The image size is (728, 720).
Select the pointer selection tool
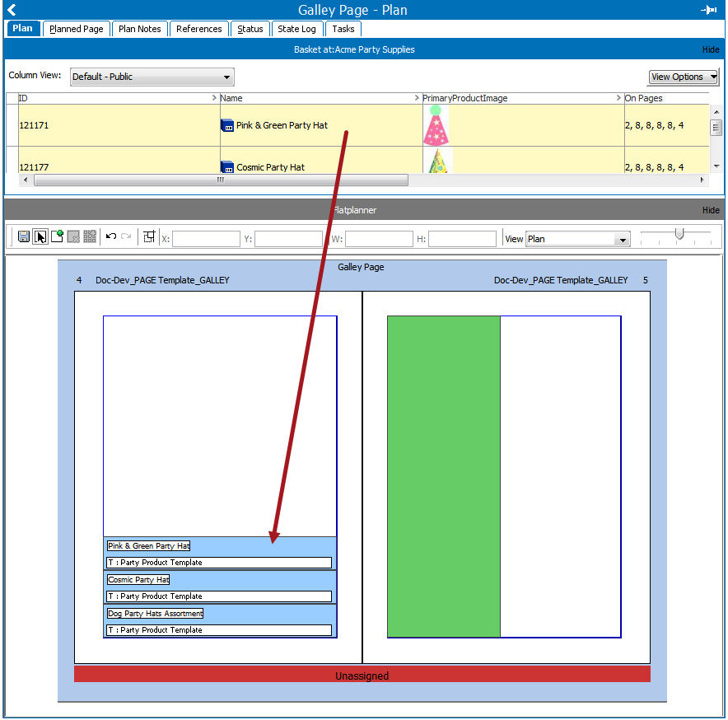tap(40, 237)
